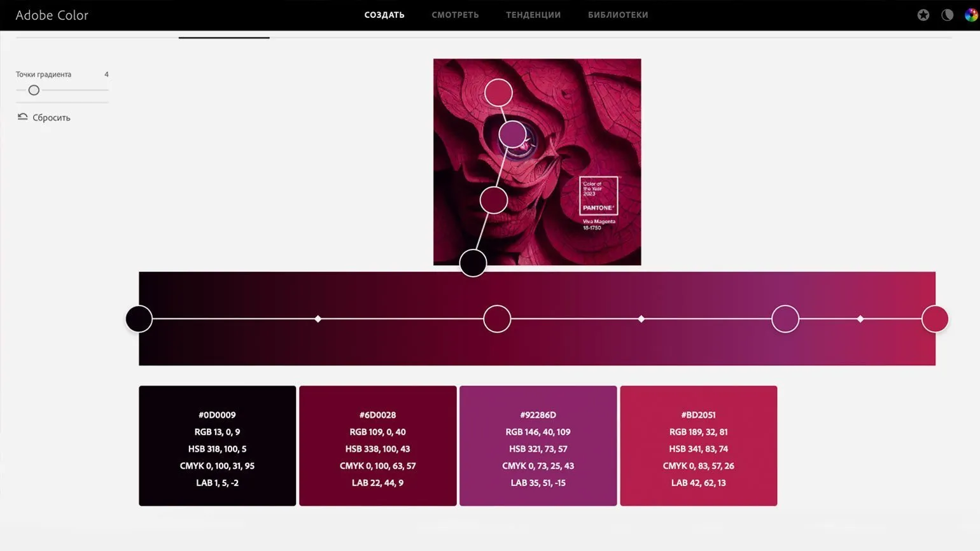The width and height of the screenshot is (980, 551).
Task: Click the black gradient stop at left end
Action: (x=139, y=319)
